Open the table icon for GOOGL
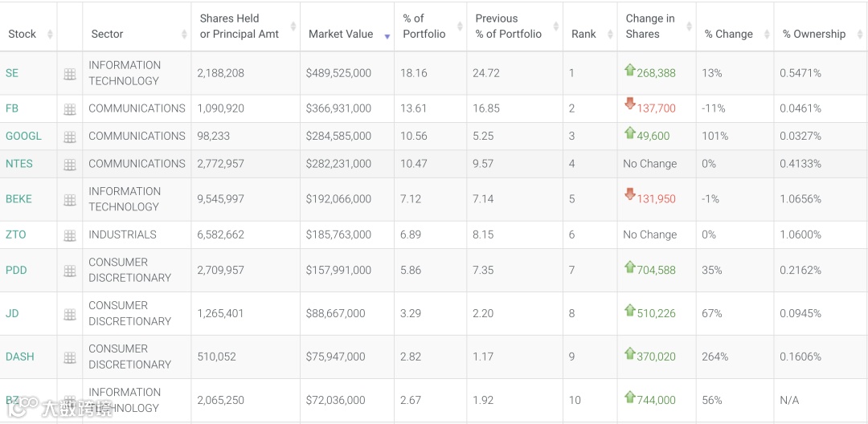The height and width of the screenshot is (424, 868). [70, 137]
